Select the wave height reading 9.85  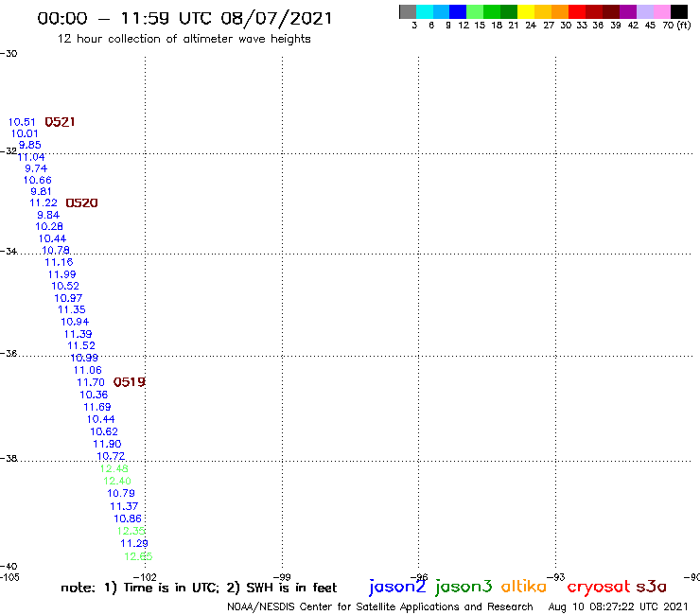coord(30,145)
